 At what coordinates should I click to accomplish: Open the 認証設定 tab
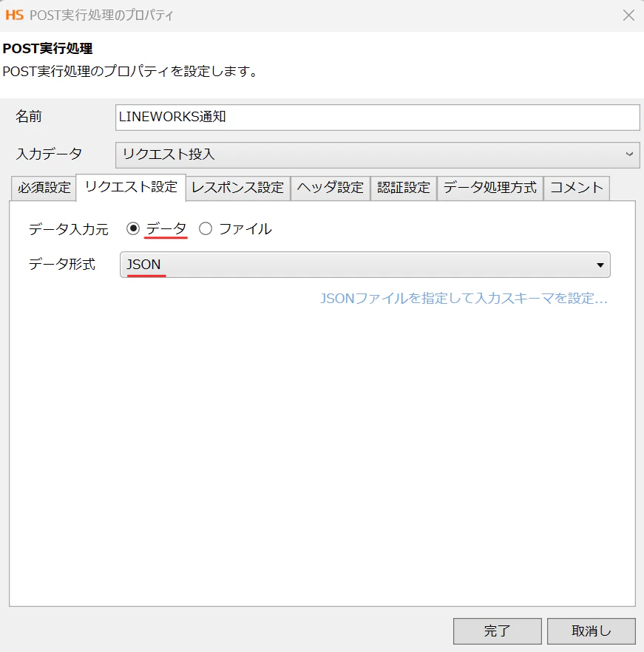click(403, 188)
